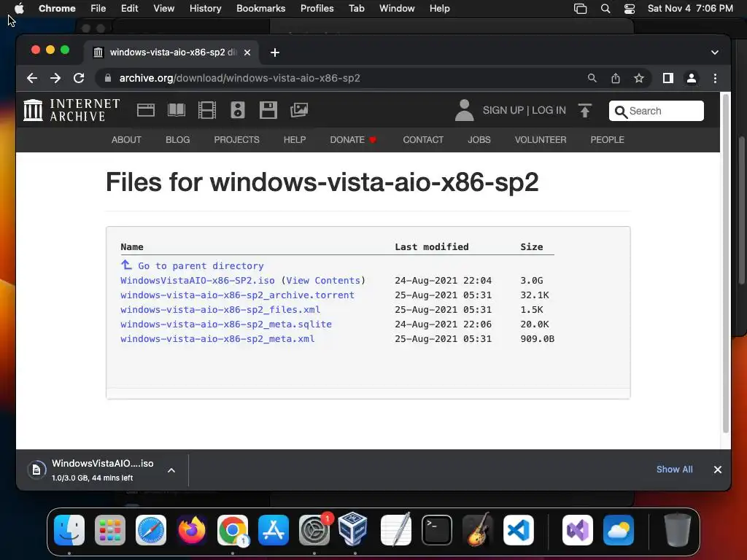The image size is (747, 560).
Task: Download WindowsVistaAIO-x86-SP2.iso file link
Action: pos(197,281)
